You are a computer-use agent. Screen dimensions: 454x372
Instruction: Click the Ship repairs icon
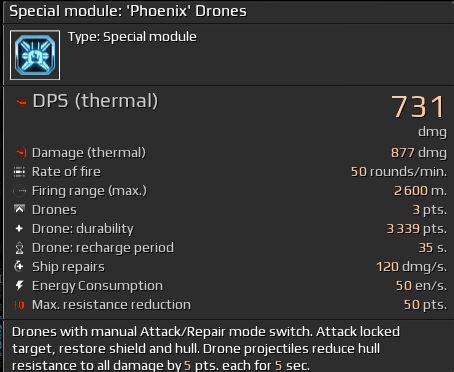(19, 266)
